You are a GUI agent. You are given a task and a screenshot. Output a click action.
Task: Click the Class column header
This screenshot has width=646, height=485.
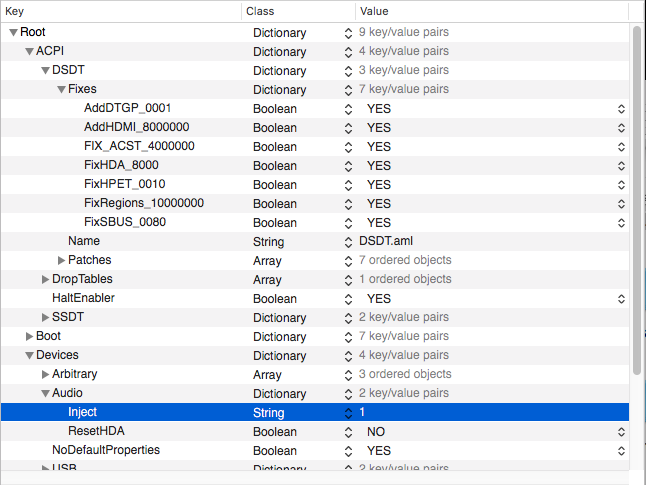tap(298, 11)
